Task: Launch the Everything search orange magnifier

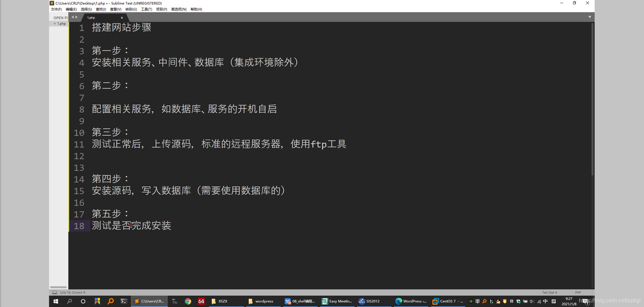Action: pyautogui.click(x=110, y=301)
